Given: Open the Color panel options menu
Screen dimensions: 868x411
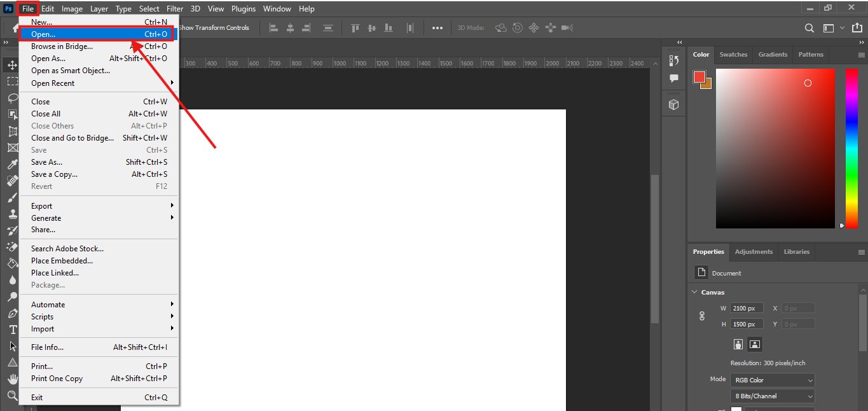Looking at the screenshot, I should (x=861, y=55).
